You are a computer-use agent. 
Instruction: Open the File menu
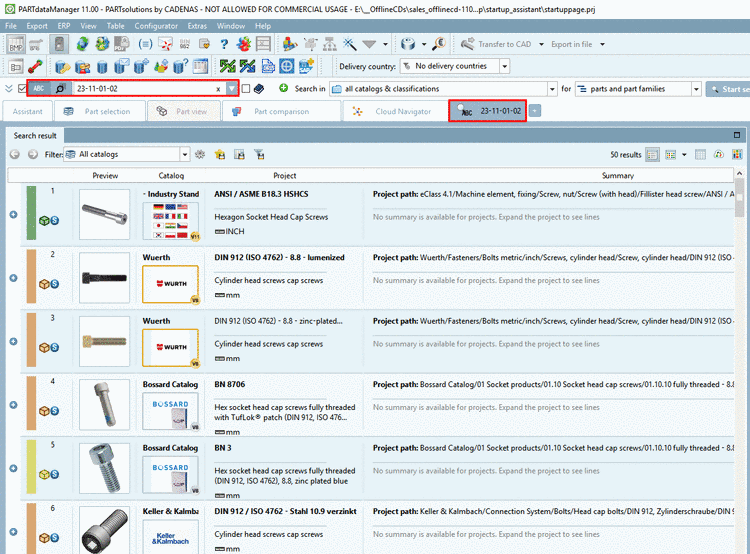point(11,26)
